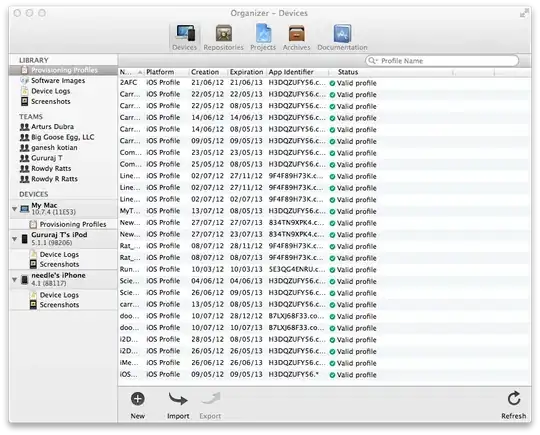Click the Profile Name search field

442,61
